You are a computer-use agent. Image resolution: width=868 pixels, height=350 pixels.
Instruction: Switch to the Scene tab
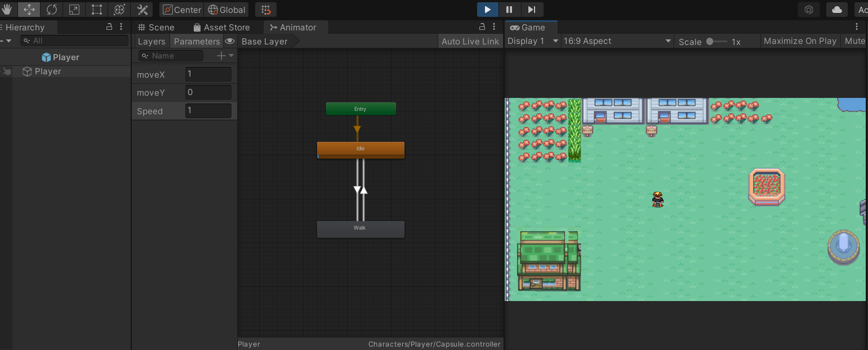(x=156, y=27)
